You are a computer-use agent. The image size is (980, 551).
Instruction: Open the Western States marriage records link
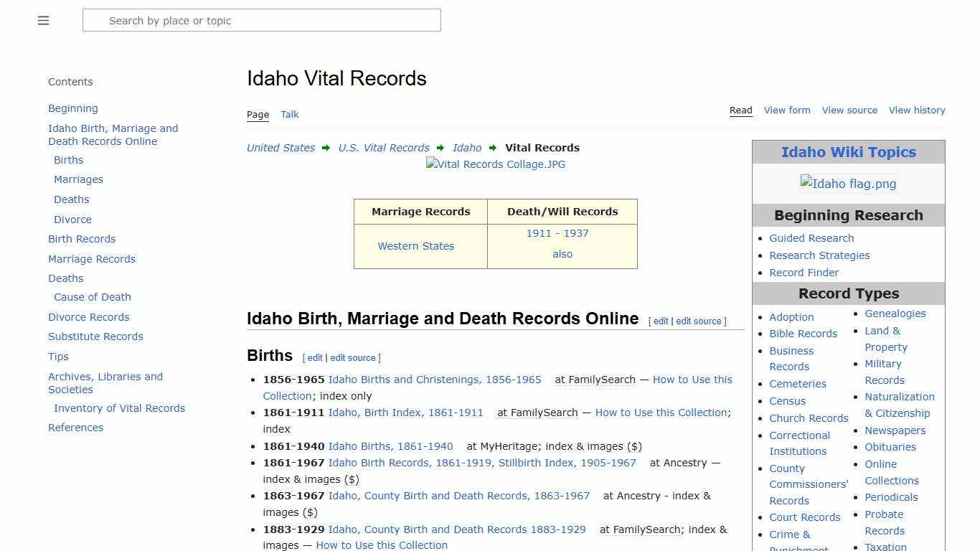pyautogui.click(x=416, y=246)
